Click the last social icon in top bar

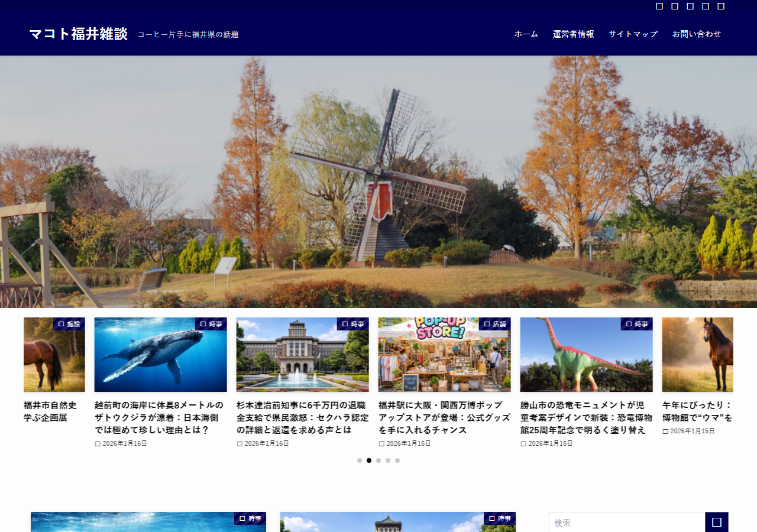point(721,7)
